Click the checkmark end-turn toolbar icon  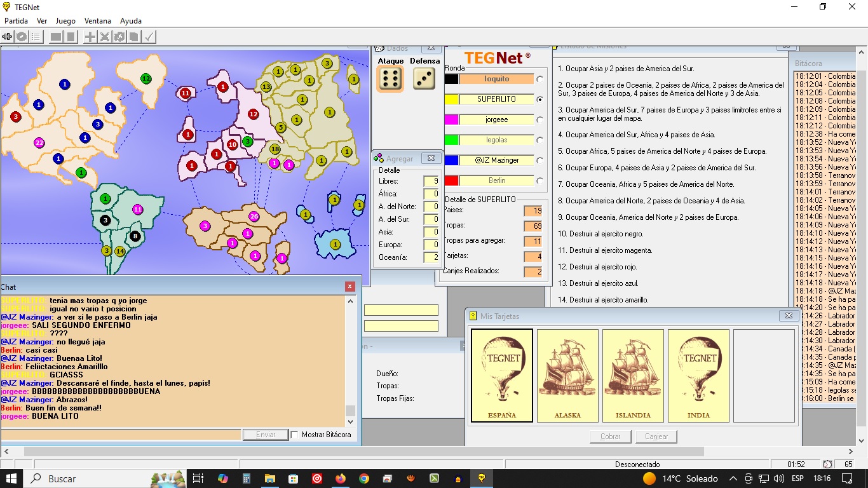(149, 37)
